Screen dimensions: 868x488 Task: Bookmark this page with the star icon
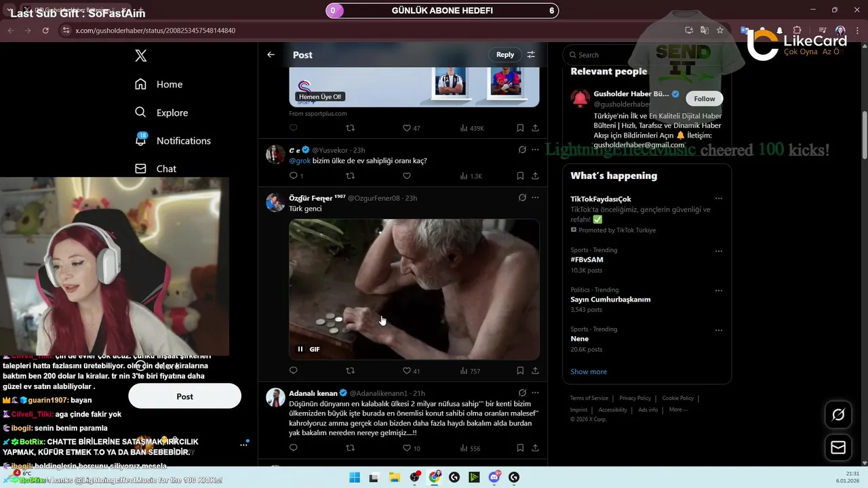pyautogui.click(x=720, y=30)
